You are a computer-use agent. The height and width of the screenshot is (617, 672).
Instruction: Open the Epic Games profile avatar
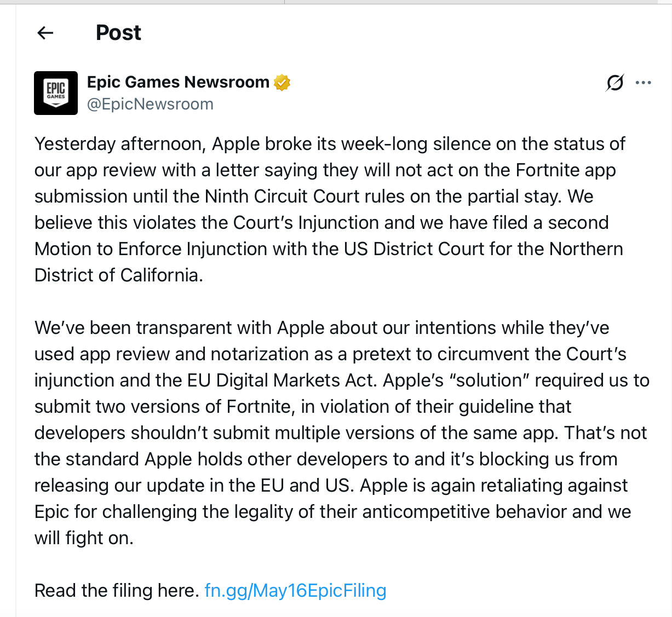click(x=56, y=93)
